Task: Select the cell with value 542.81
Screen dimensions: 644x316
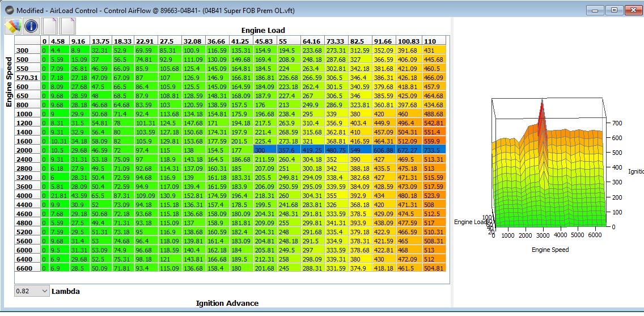Action: click(x=434, y=123)
